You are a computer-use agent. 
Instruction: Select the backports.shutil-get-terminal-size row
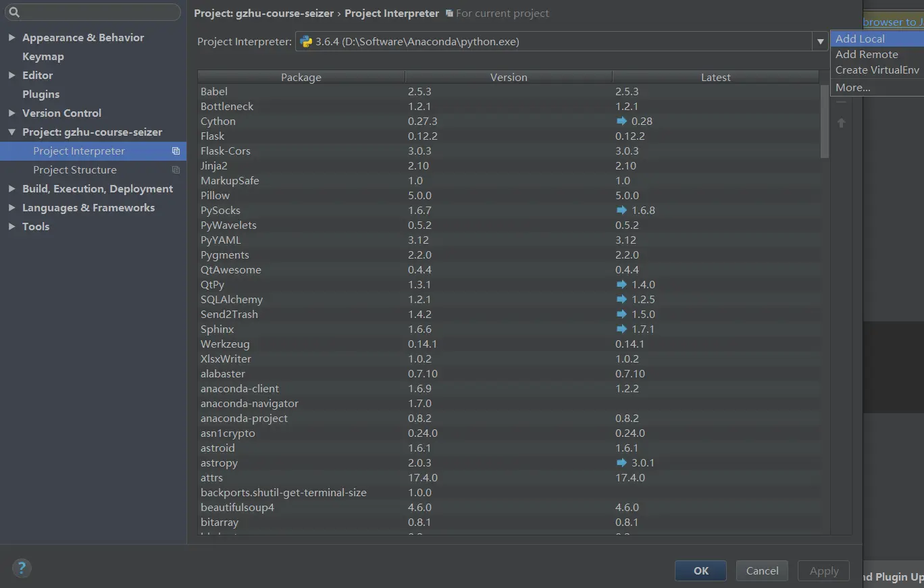coord(509,493)
